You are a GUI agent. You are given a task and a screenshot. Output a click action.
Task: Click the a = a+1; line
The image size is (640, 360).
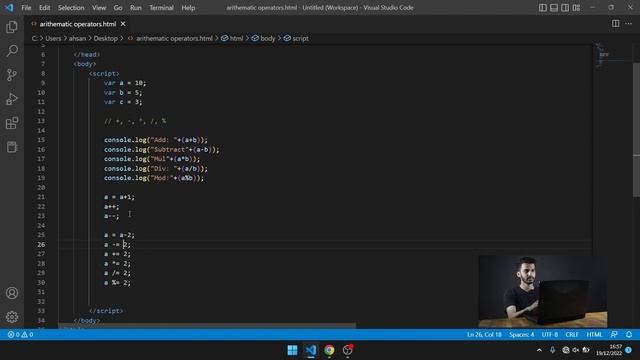[119, 197]
